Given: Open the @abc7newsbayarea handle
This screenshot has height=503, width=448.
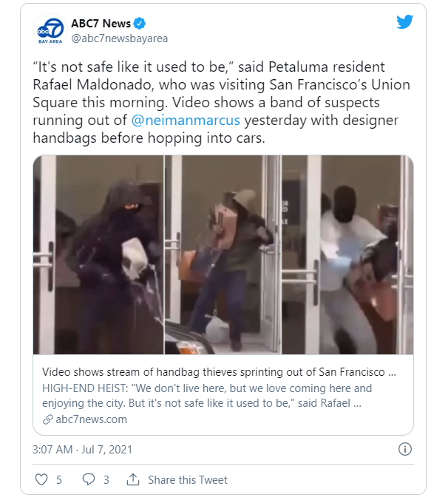Looking at the screenshot, I should (119, 38).
